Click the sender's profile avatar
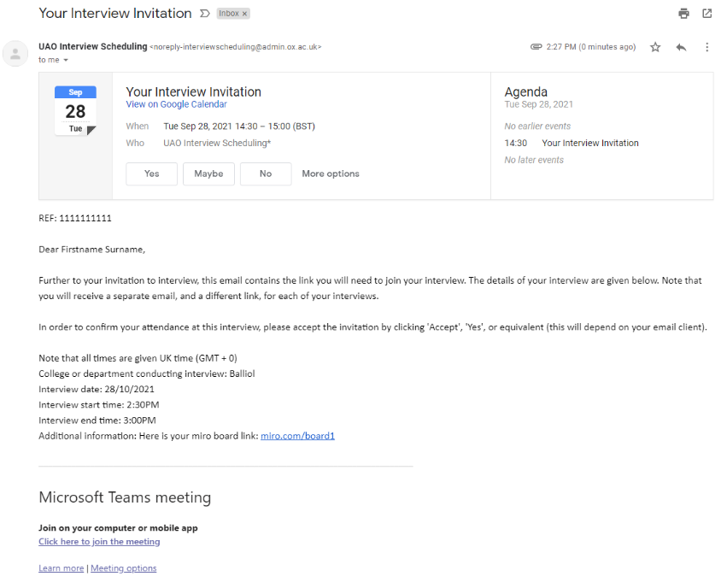The image size is (721, 588). pos(15,53)
